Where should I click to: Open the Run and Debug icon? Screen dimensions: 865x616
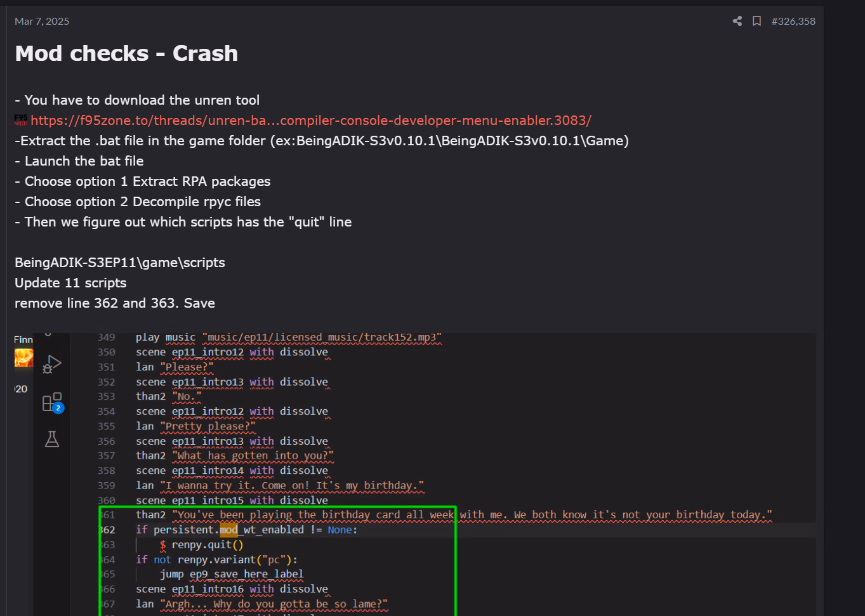tap(52, 364)
